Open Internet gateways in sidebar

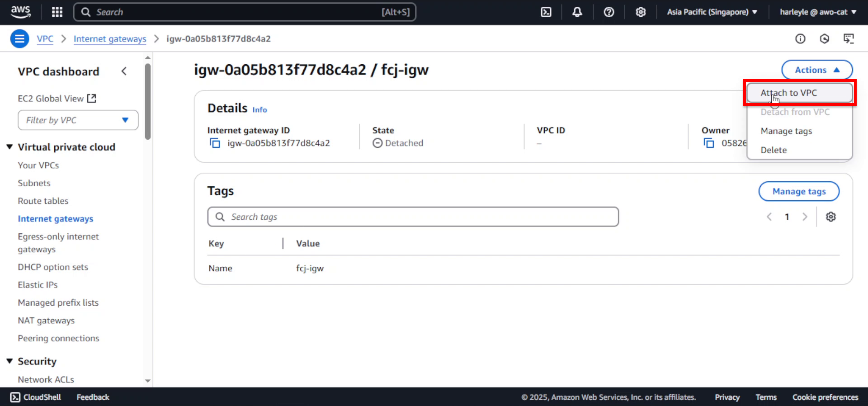click(56, 219)
